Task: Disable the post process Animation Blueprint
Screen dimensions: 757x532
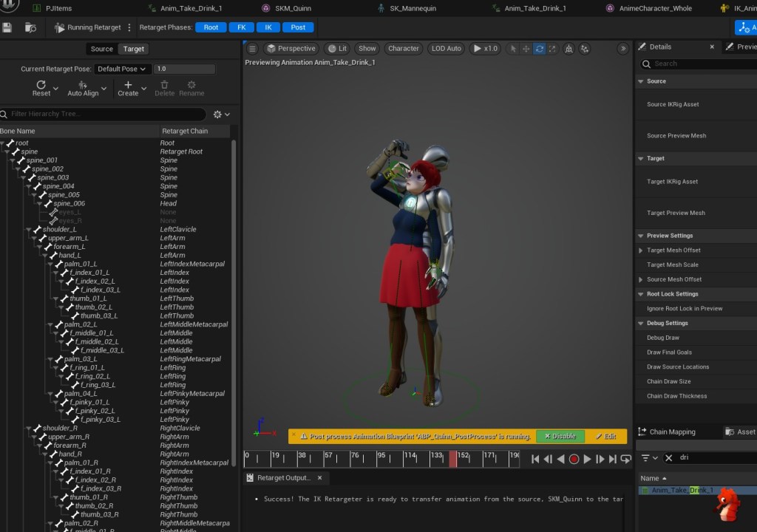Action: (560, 436)
